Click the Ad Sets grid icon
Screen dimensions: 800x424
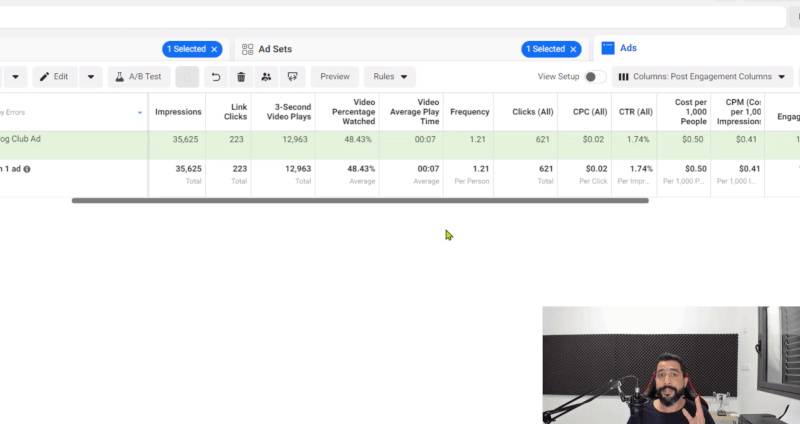(247, 49)
